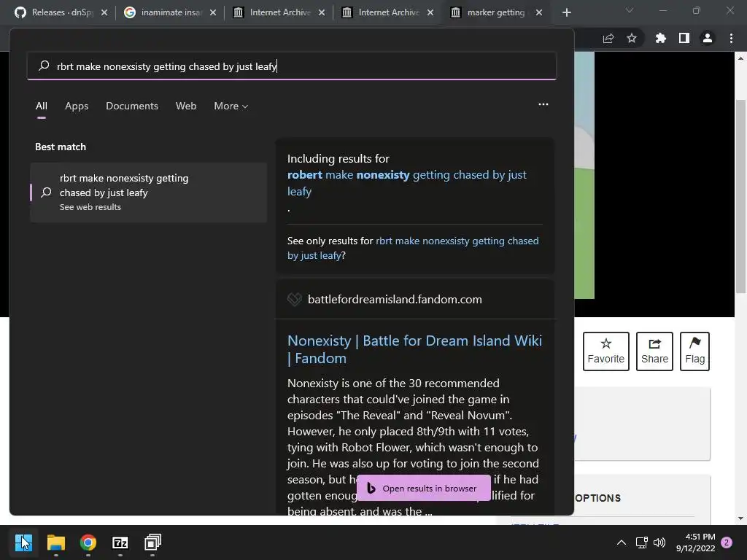747x560 pixels.
Task: Open battlefordreamisland.fandom.com source link
Action: 395,300
